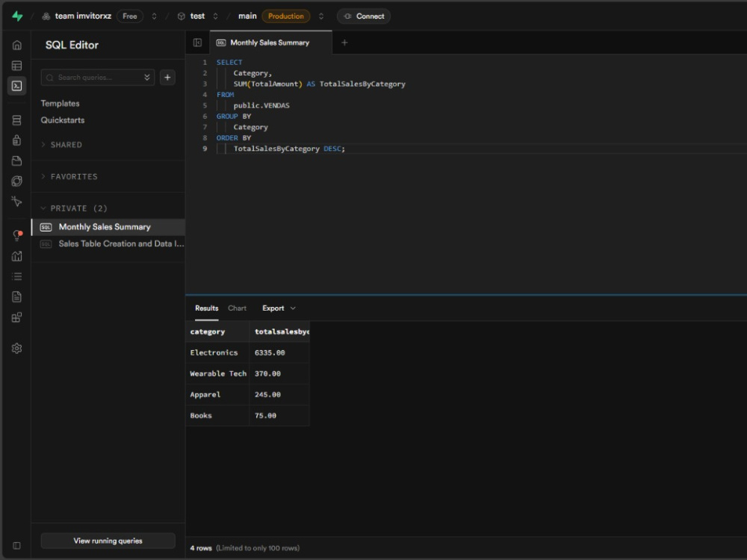The image size is (747, 560).
Task: Select the Monthly Sales Summary editor tab
Action: [x=270, y=43]
